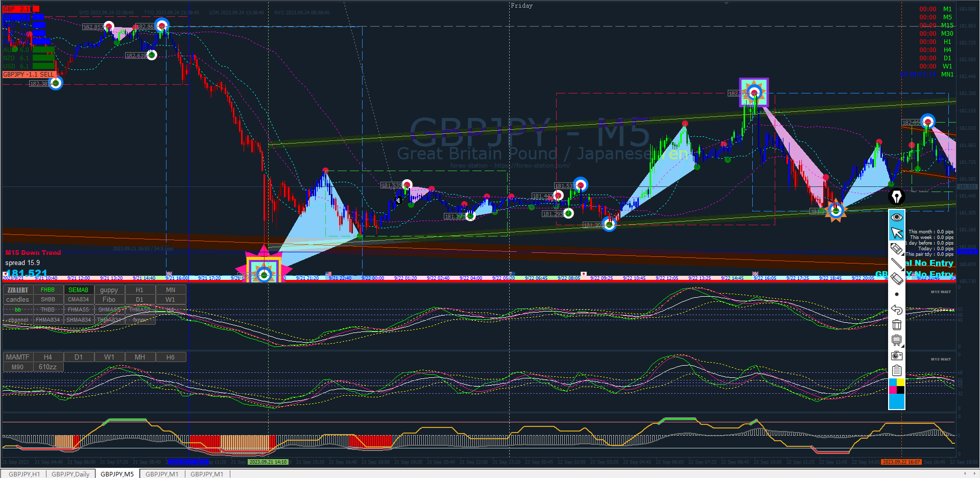The width and height of the screenshot is (980, 478).
Task: Click the M90 button
Action: click(18, 367)
